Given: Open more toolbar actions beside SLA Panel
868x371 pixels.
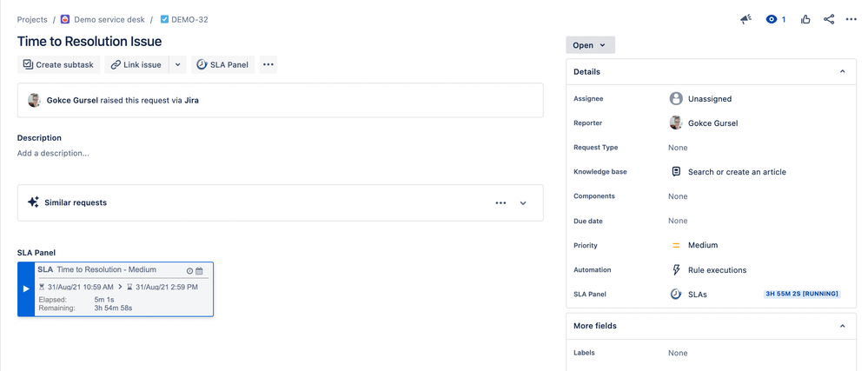Looking at the screenshot, I should click(268, 65).
